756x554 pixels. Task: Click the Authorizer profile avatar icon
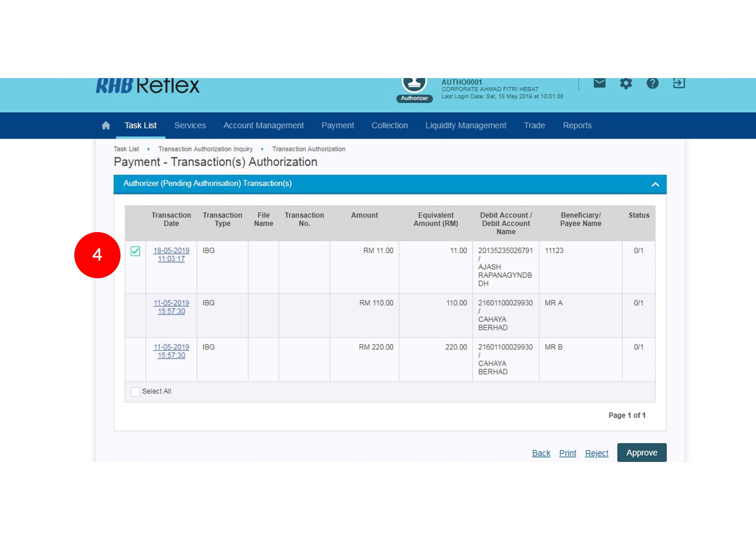[414, 85]
